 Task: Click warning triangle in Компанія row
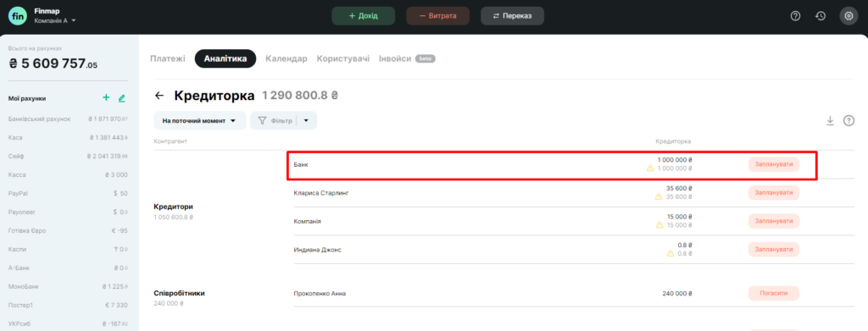tap(659, 225)
